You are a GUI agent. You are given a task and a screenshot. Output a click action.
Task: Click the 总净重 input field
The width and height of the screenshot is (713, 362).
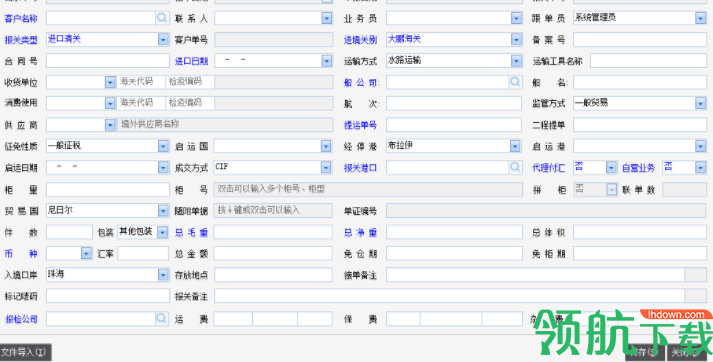(454, 232)
